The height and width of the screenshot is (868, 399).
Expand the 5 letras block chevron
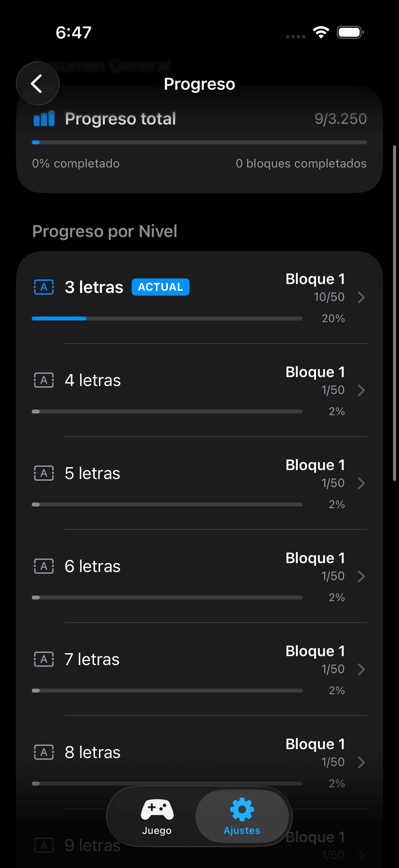pyautogui.click(x=362, y=483)
